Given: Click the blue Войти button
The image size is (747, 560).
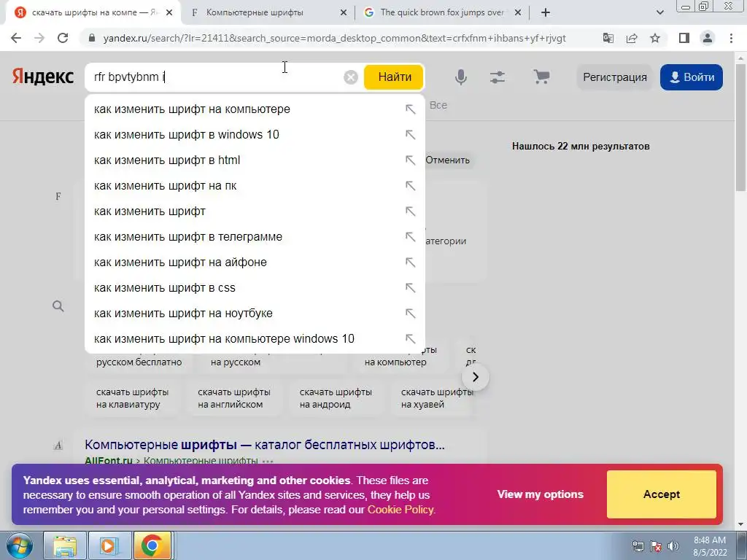Looking at the screenshot, I should point(692,77).
